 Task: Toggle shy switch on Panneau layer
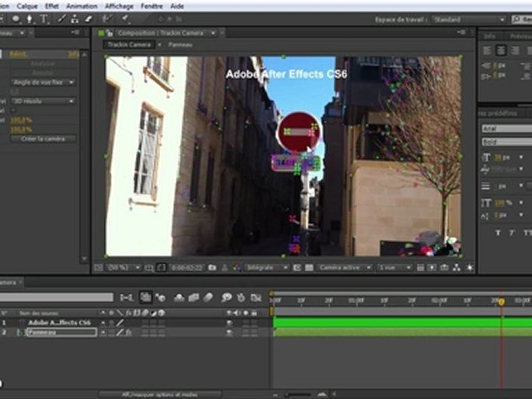pyautogui.click(x=103, y=332)
